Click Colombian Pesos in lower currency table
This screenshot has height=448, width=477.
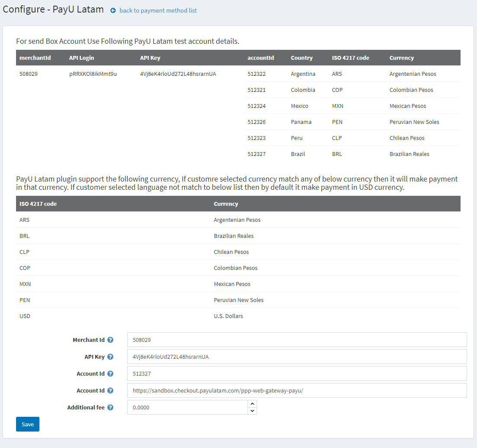[x=236, y=268]
